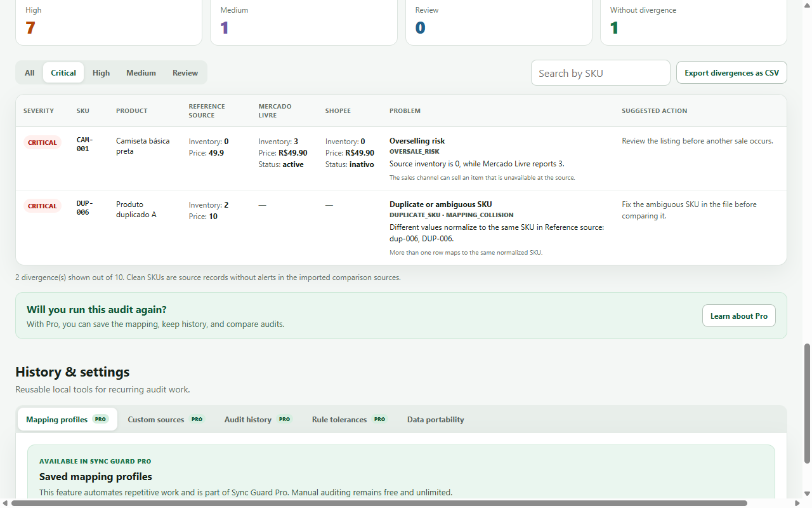Click the Duplicate or ambiguous SKU title

441,204
